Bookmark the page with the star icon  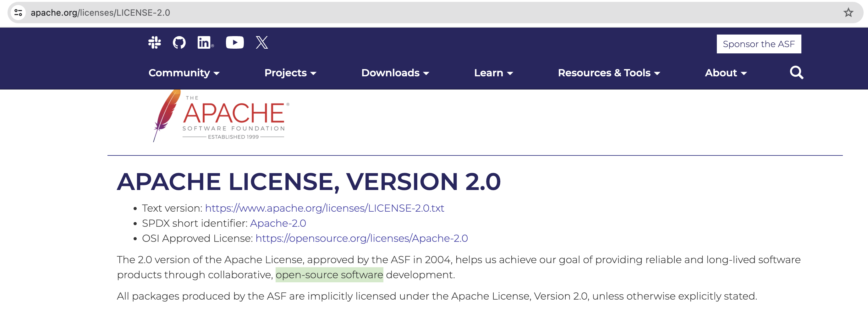click(x=849, y=13)
